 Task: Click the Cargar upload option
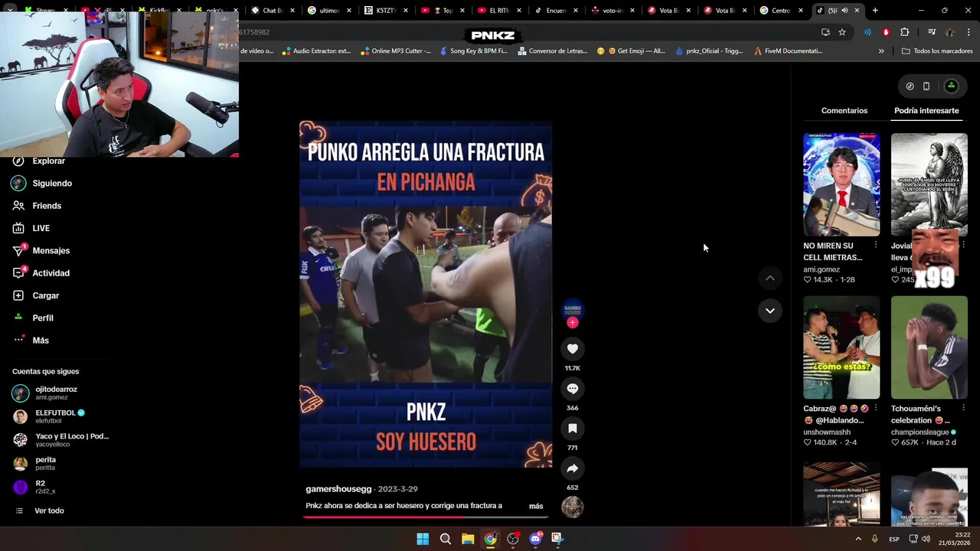pyautogui.click(x=35, y=295)
